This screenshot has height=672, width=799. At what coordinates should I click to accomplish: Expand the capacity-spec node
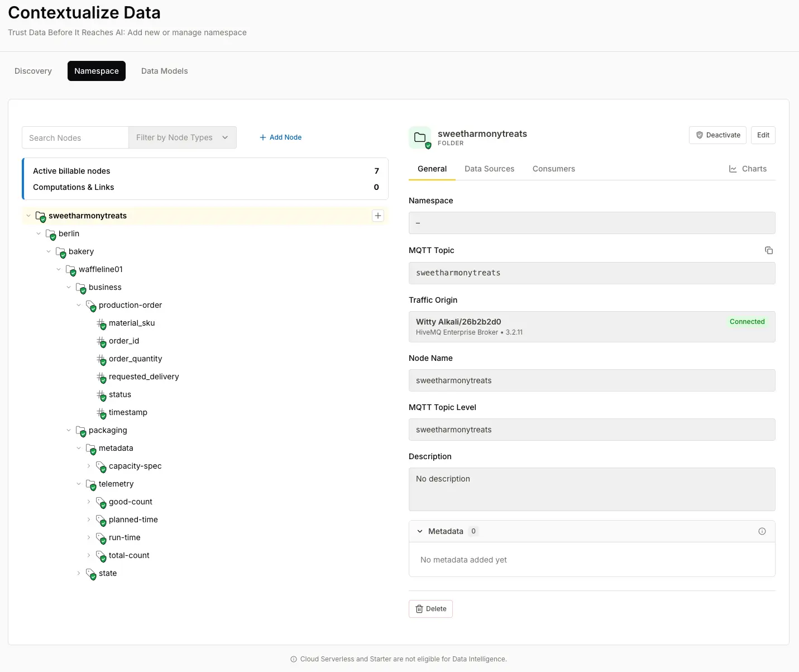pos(89,466)
